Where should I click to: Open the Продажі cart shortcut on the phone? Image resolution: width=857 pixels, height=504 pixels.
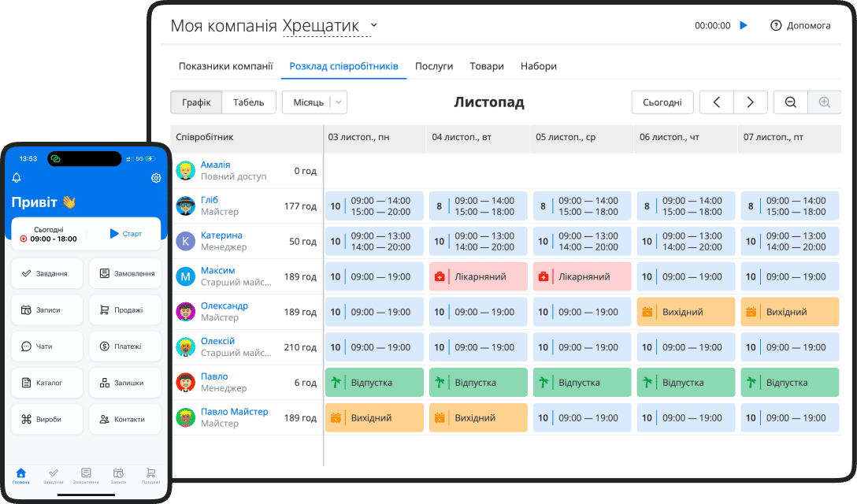coord(126,309)
